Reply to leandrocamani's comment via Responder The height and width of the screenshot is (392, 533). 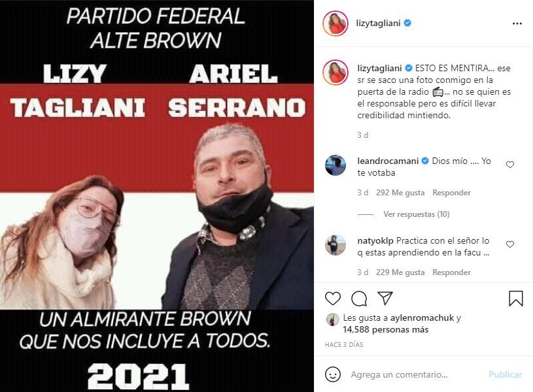(451, 193)
